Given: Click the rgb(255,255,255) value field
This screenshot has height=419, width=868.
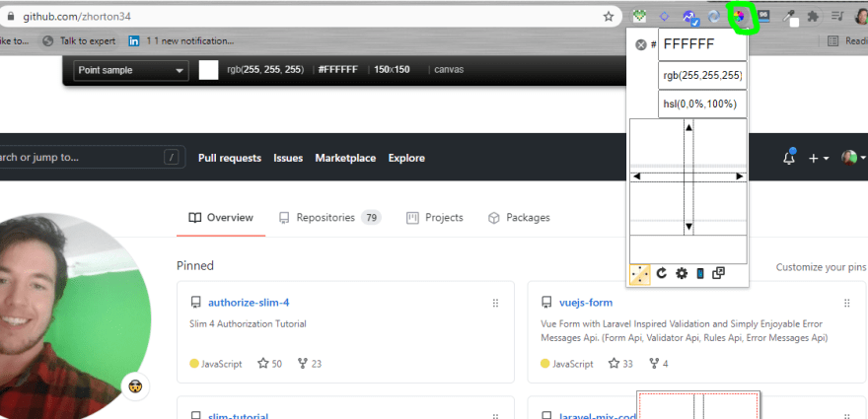Looking at the screenshot, I should (x=702, y=76).
